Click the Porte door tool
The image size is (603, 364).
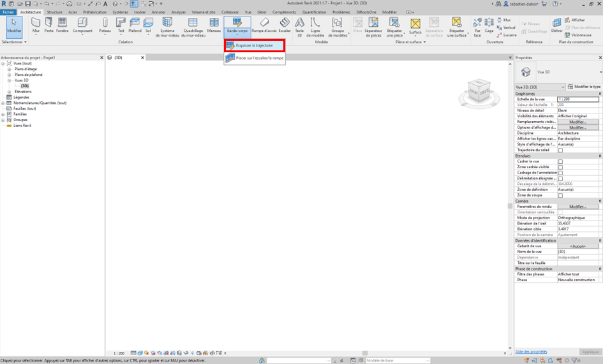[48, 25]
